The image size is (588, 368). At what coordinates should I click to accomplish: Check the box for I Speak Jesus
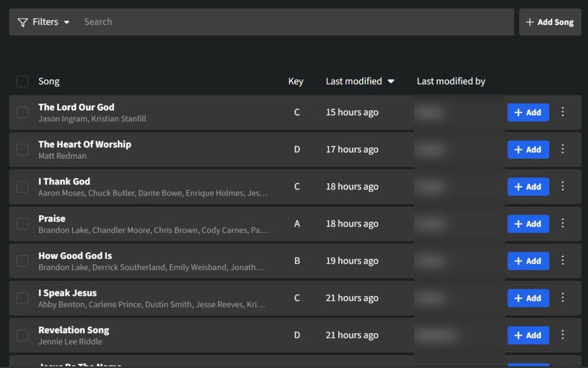tap(22, 298)
